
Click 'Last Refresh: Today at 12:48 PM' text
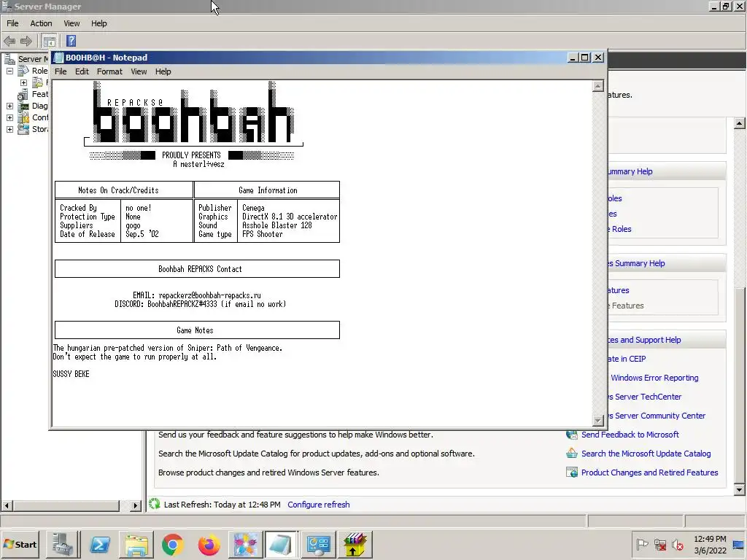[x=222, y=505]
